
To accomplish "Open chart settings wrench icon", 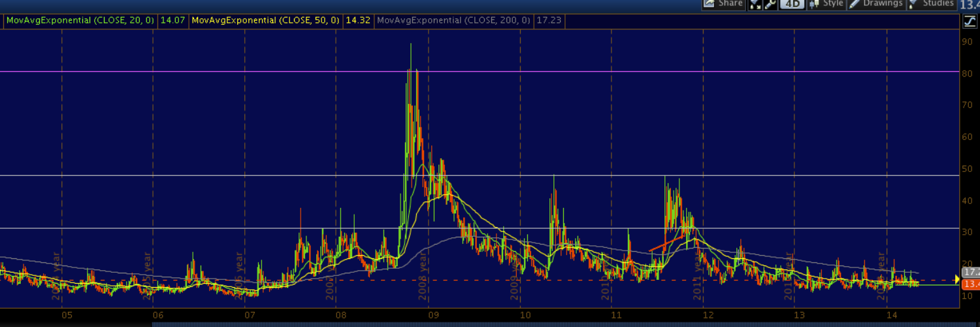I will [x=770, y=4].
